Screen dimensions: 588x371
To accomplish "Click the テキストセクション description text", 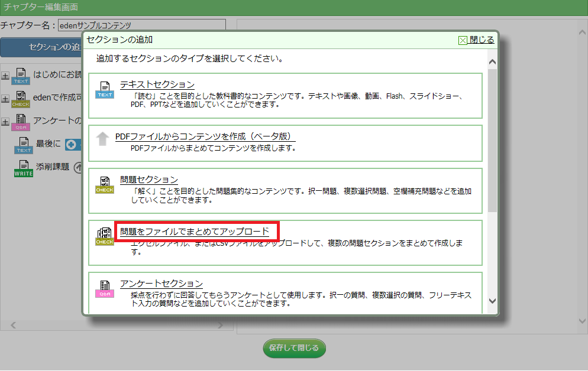I will 296,100.
